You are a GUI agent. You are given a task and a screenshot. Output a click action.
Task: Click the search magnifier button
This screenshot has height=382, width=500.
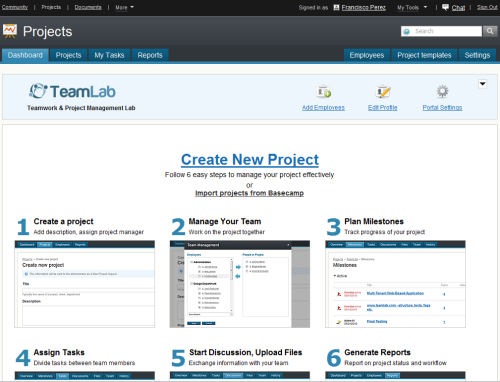point(490,31)
